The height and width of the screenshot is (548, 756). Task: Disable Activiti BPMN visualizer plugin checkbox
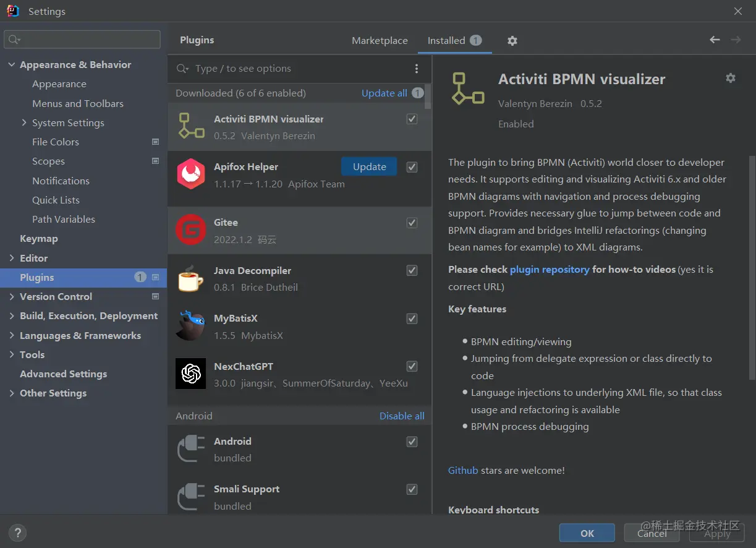[x=412, y=119]
